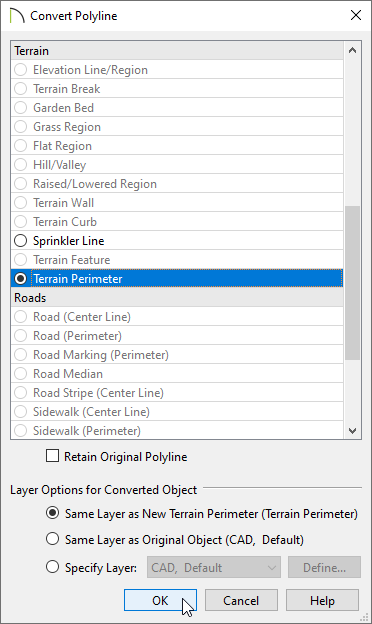372x624 pixels.
Task: Click the list scroll up arrow
Action: (352, 51)
